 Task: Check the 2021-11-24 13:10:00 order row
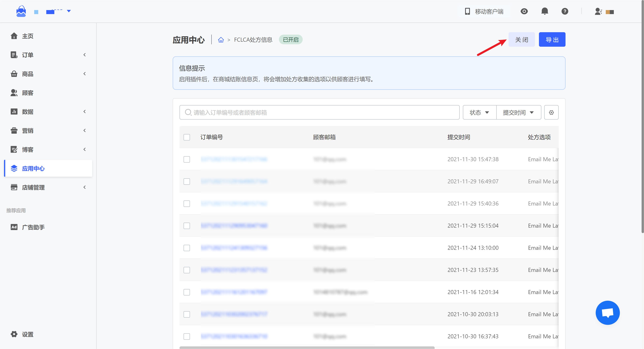pyautogui.click(x=187, y=248)
